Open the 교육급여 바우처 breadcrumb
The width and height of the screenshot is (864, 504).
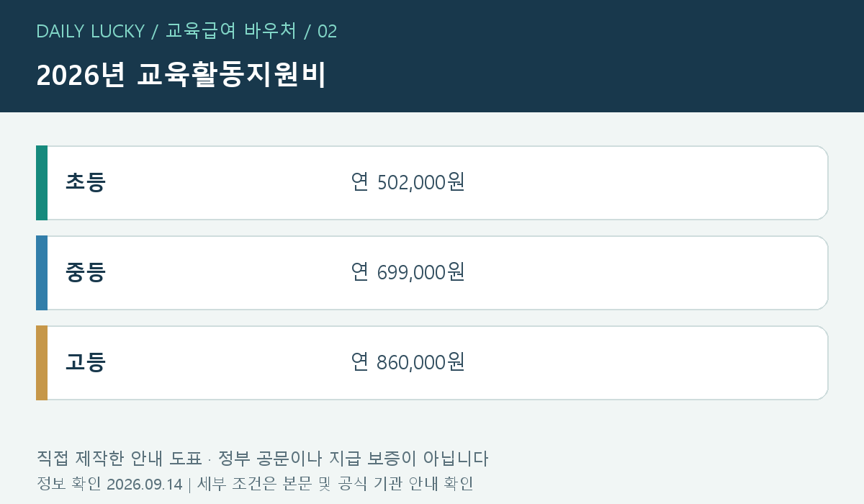click(x=231, y=31)
